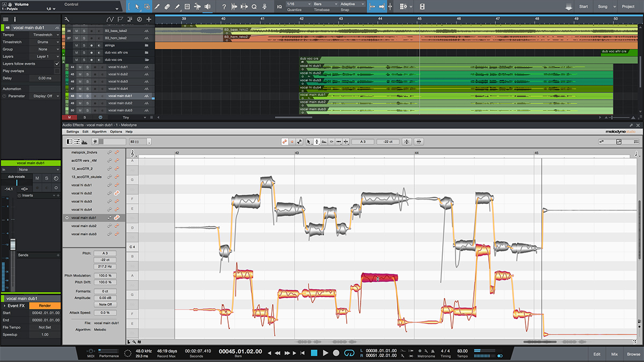Add a track with the plus icon
The width and height of the screenshot is (644, 362).
[x=149, y=19]
